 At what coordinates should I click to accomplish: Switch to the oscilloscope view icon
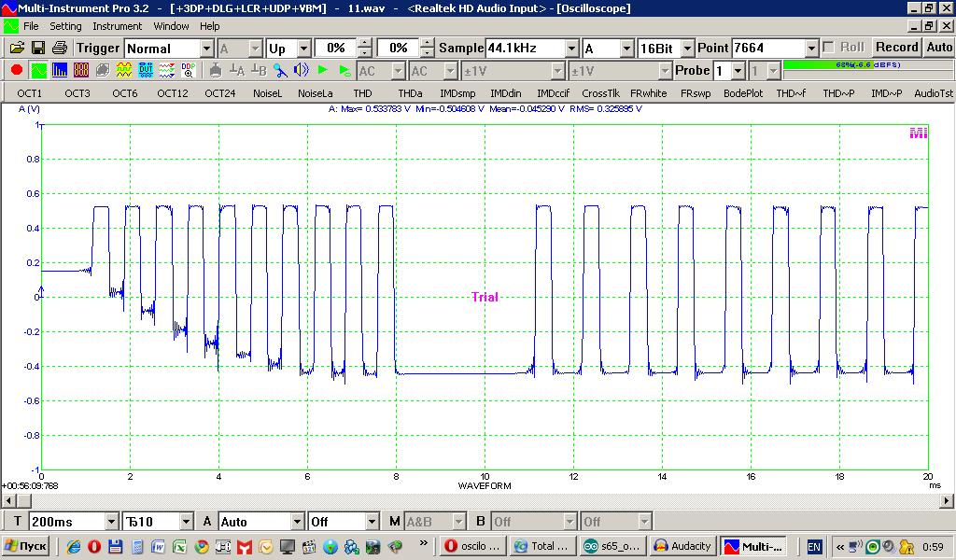point(39,70)
